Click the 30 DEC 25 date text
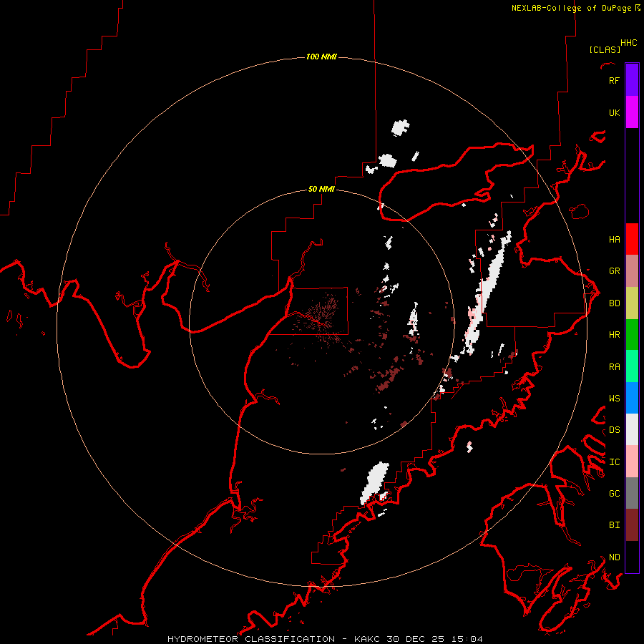This screenshot has width=644, height=644. [415, 639]
